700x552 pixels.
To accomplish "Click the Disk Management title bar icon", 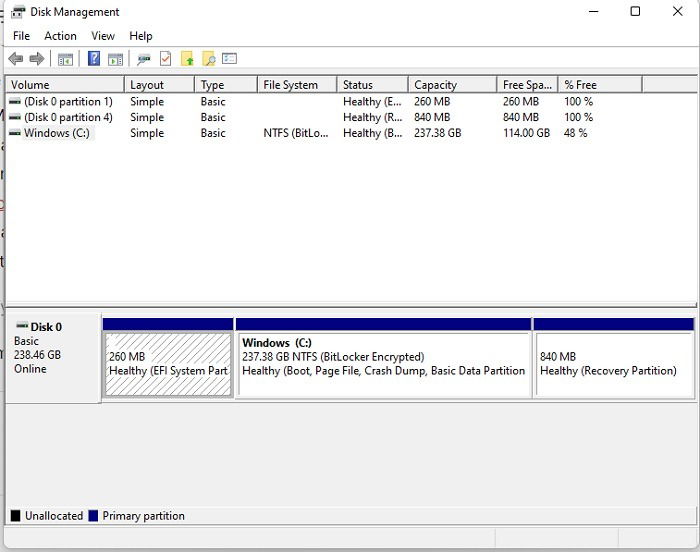I will (18, 12).
